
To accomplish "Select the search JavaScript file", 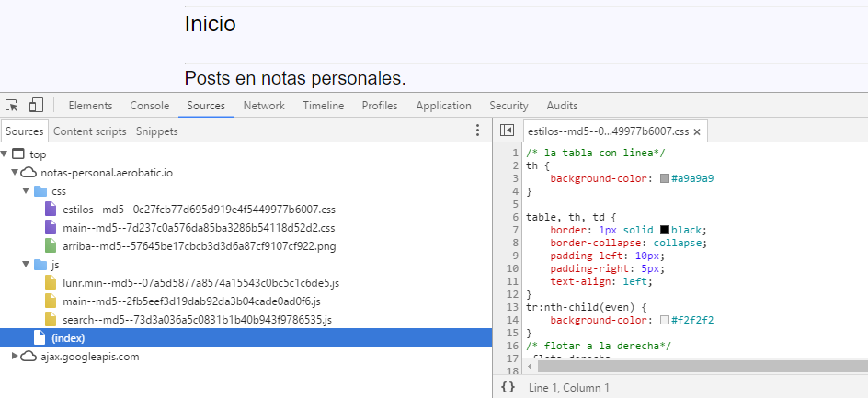I will click(197, 320).
